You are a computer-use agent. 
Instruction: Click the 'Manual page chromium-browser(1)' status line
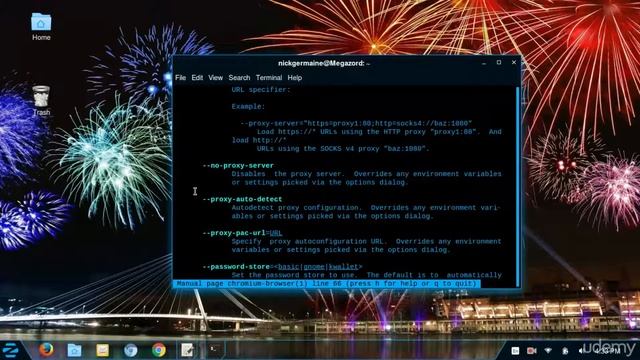tap(327, 283)
